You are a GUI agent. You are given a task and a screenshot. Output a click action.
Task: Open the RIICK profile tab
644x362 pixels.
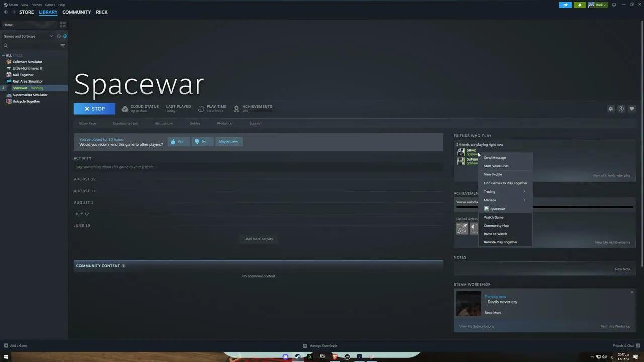[102, 12]
